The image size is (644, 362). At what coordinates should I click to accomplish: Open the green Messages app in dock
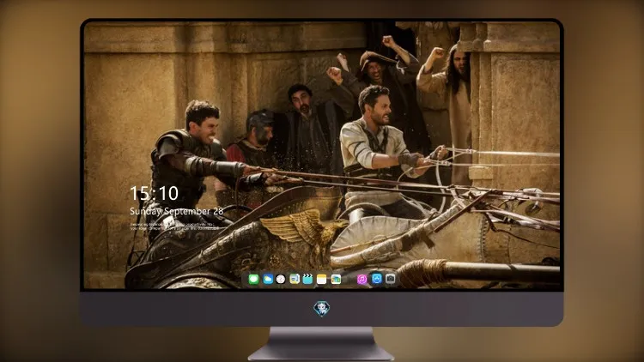254,279
